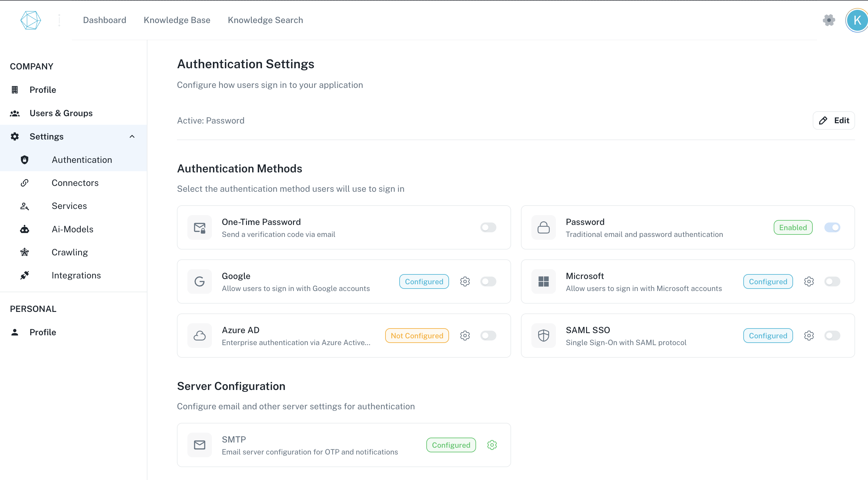Open the Services icon in sidebar
Image resolution: width=868 pixels, height=480 pixels.
click(x=24, y=206)
